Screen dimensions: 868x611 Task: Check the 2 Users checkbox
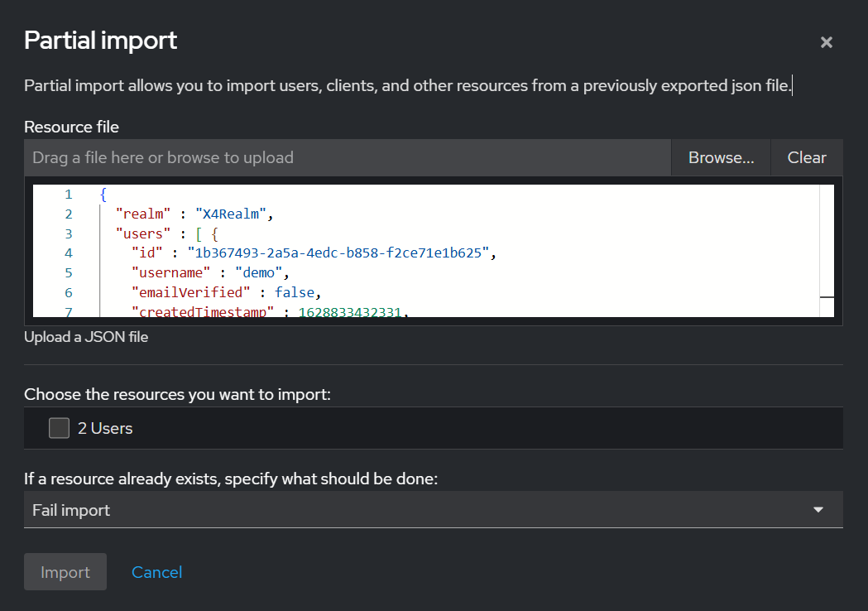[x=59, y=428]
